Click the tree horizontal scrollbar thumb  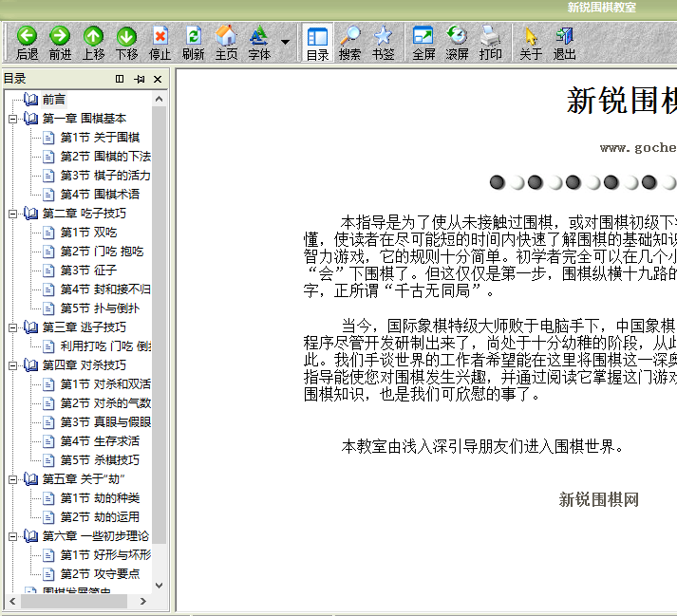click(x=74, y=601)
